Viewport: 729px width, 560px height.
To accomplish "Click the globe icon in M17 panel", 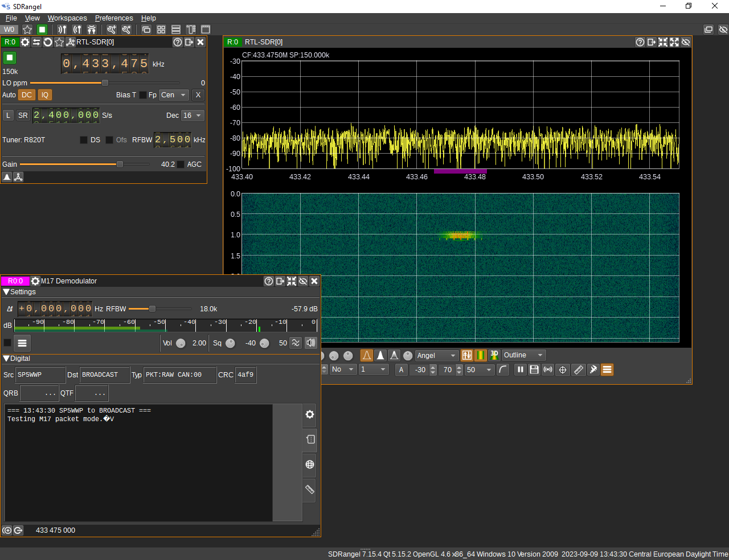I will click(x=310, y=464).
